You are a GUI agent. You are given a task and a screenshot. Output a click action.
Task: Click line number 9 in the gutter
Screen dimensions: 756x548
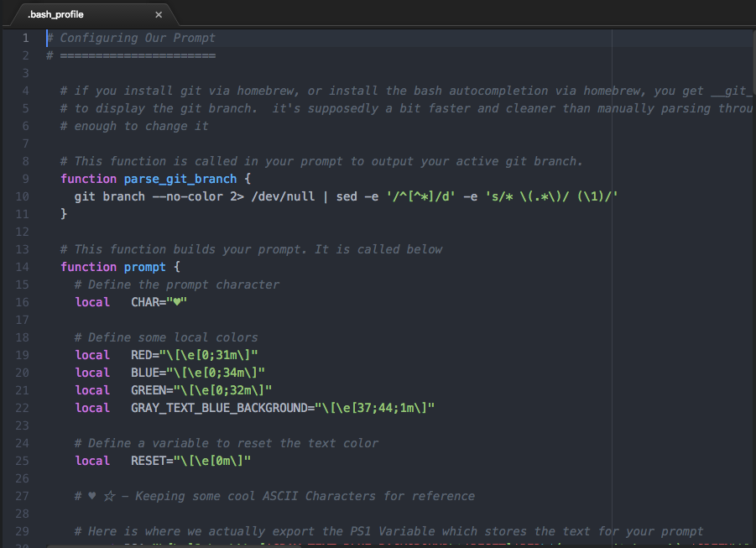click(x=25, y=179)
